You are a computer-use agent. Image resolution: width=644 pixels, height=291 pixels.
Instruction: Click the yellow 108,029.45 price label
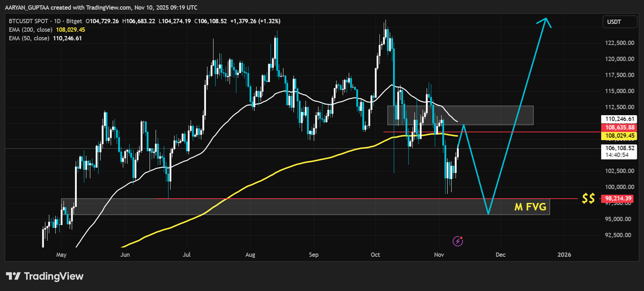tap(620, 136)
